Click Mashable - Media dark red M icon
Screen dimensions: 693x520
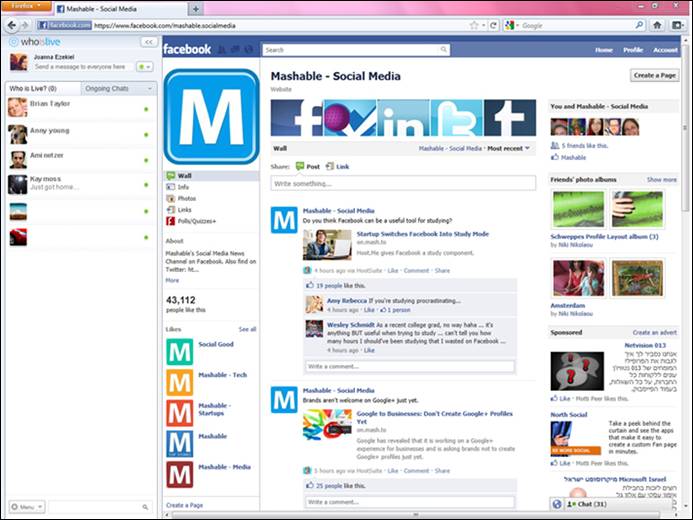click(x=179, y=474)
